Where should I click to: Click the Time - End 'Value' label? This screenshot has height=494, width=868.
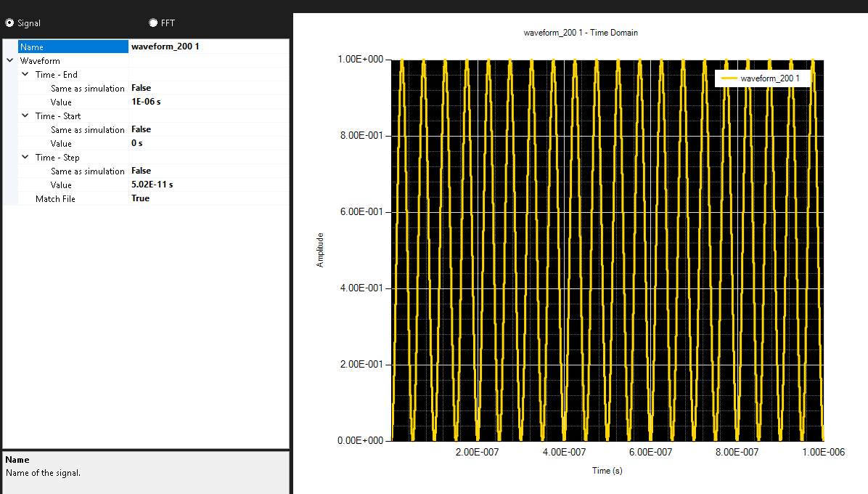coord(61,102)
